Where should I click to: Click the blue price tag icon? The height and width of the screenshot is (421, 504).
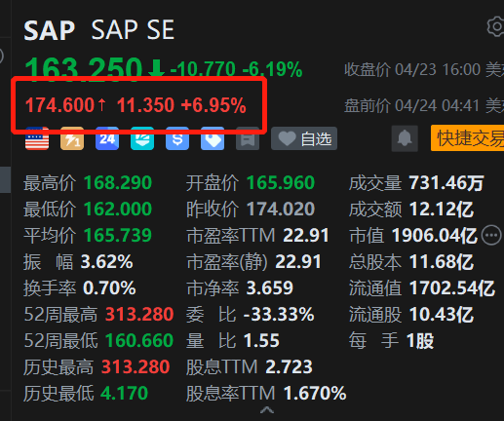(x=213, y=138)
